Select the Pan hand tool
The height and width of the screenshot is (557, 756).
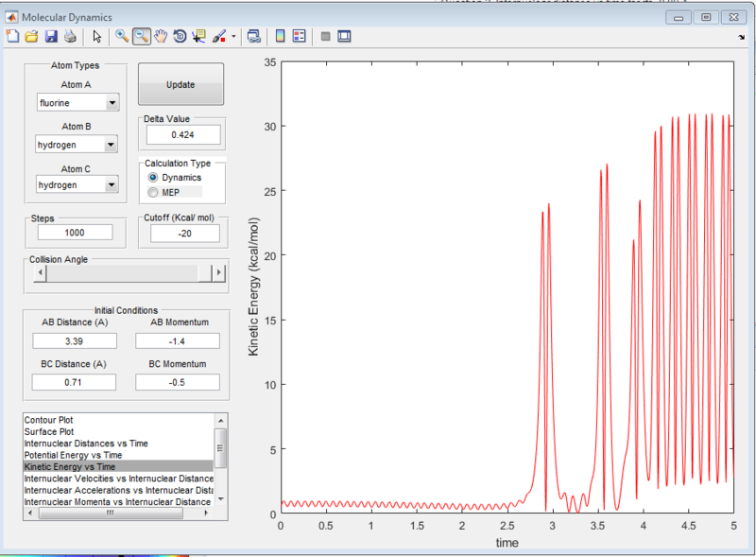(x=161, y=37)
